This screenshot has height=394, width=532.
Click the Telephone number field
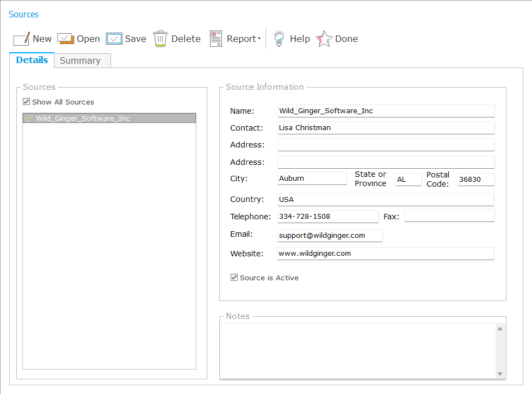click(x=328, y=217)
